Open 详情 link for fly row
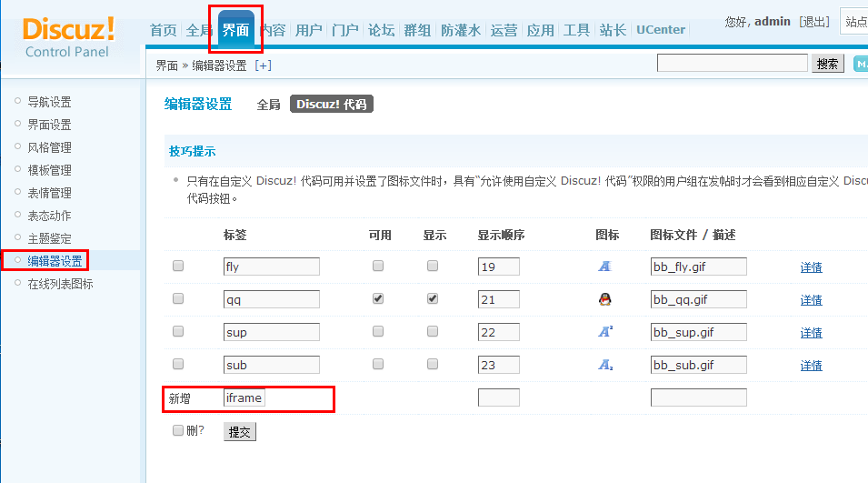868x483 pixels. (811, 267)
